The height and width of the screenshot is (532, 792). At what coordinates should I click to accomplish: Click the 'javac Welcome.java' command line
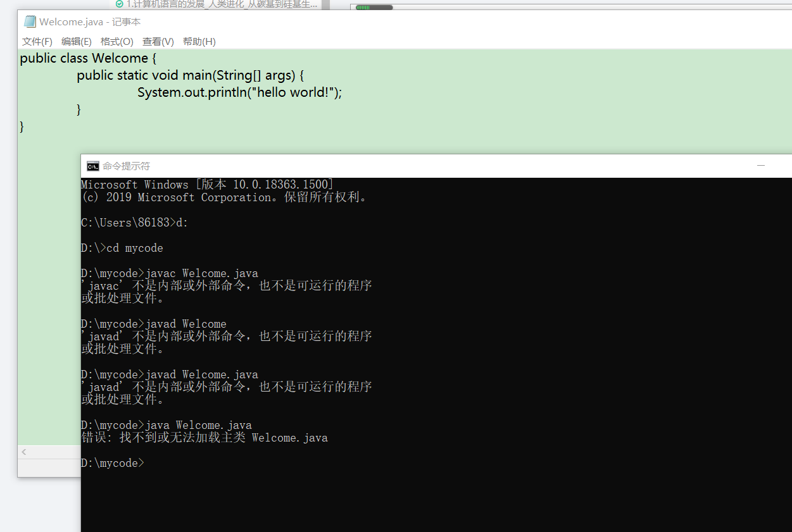point(170,273)
